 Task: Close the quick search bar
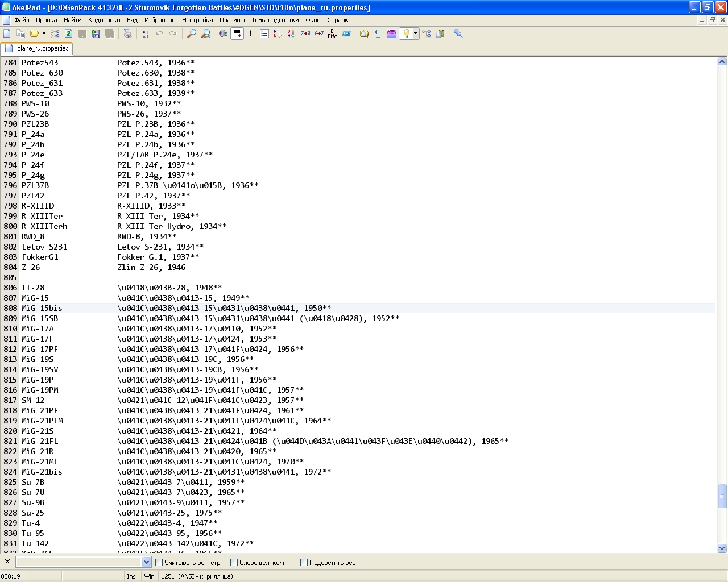(7, 562)
